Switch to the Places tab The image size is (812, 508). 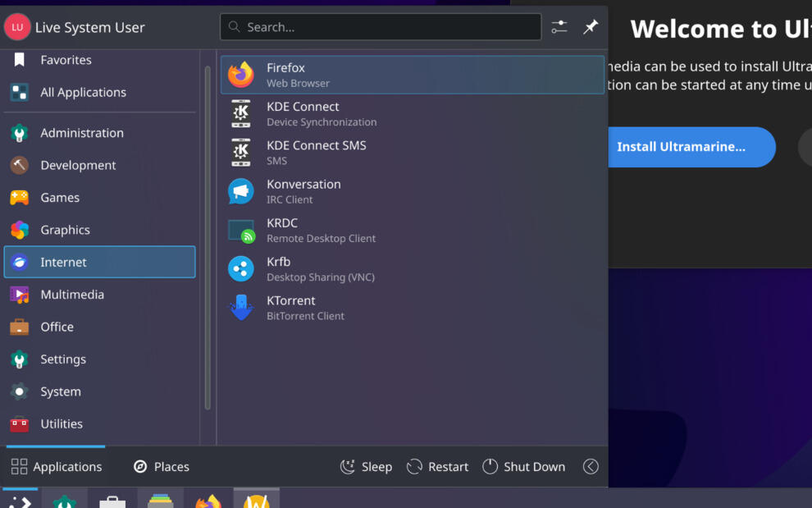(x=162, y=466)
